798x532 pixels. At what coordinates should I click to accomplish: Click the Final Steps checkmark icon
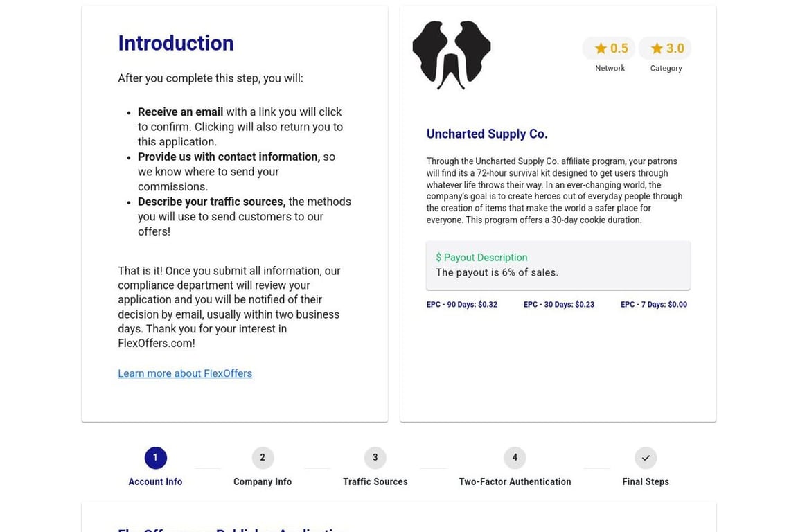coord(646,458)
